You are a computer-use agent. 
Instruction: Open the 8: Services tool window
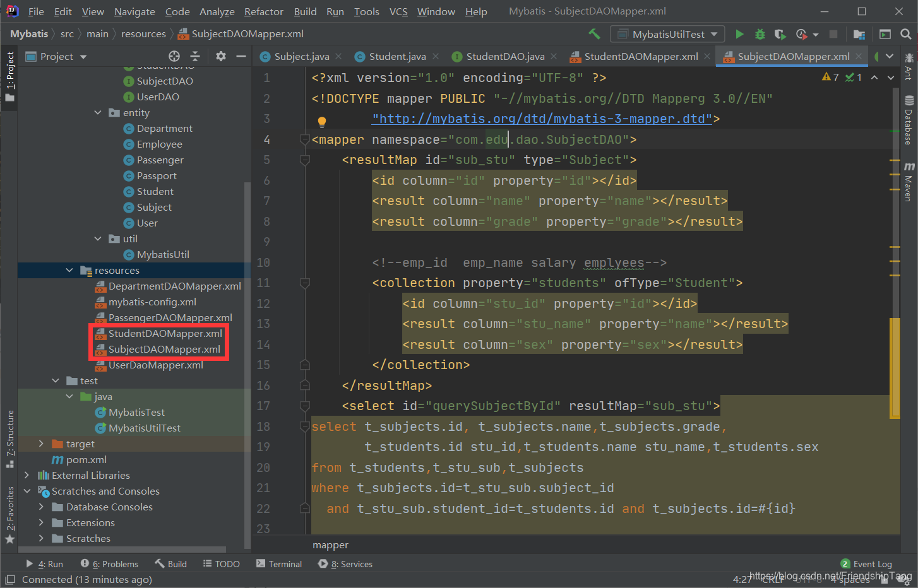coord(345,564)
